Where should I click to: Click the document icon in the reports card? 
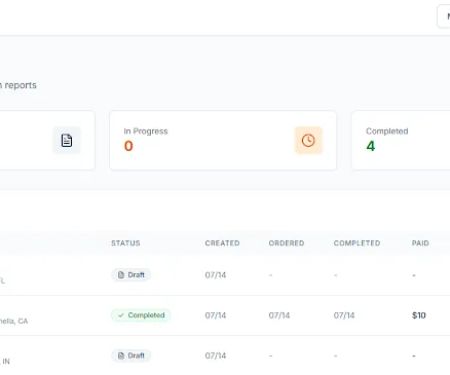67,140
